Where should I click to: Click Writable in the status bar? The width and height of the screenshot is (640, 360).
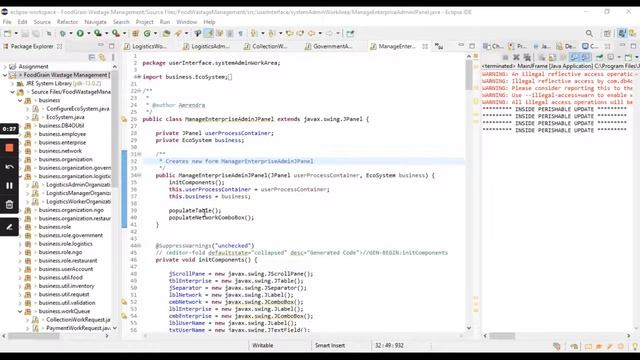262,345
